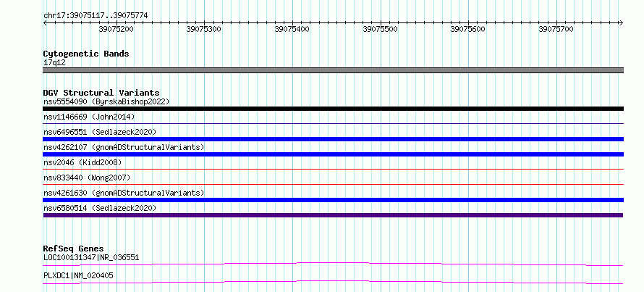Open variant nsv833440 (Wong2007) label
Image resolution: width=644 pixels, height=292 pixels.
tap(87, 178)
